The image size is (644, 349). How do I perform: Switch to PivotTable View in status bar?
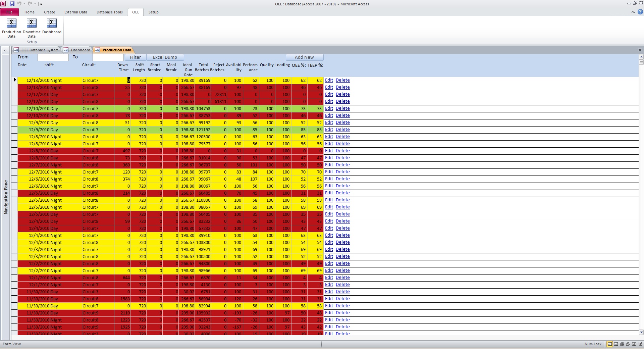tap(622, 344)
